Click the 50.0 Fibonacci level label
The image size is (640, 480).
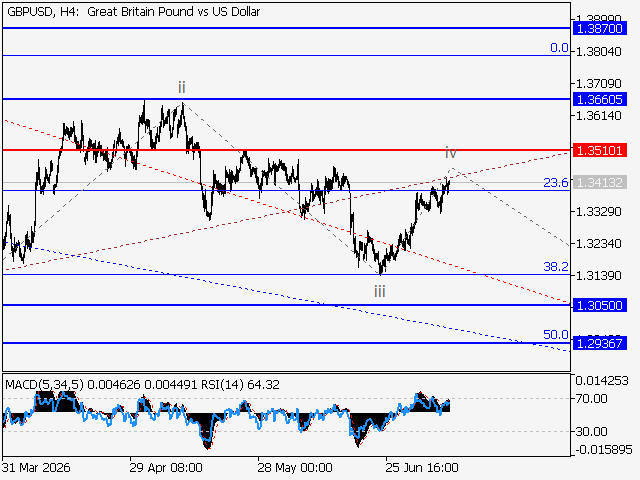point(556,335)
